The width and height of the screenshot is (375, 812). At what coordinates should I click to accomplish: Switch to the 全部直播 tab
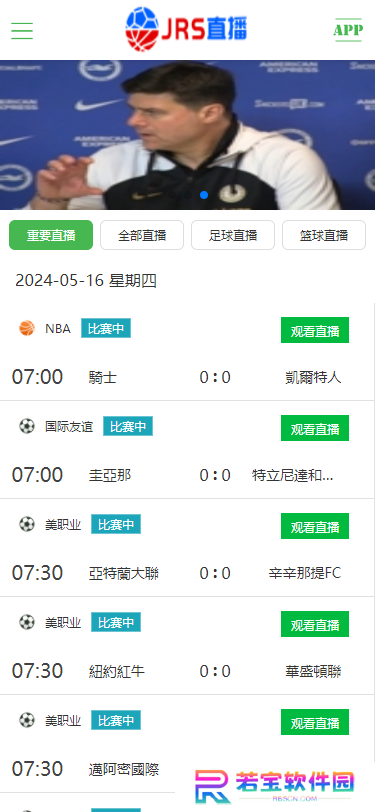142,235
